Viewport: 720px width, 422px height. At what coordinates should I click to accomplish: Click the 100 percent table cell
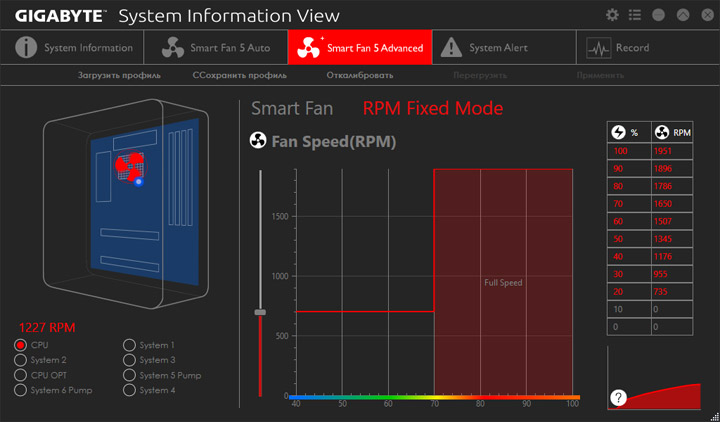point(629,151)
